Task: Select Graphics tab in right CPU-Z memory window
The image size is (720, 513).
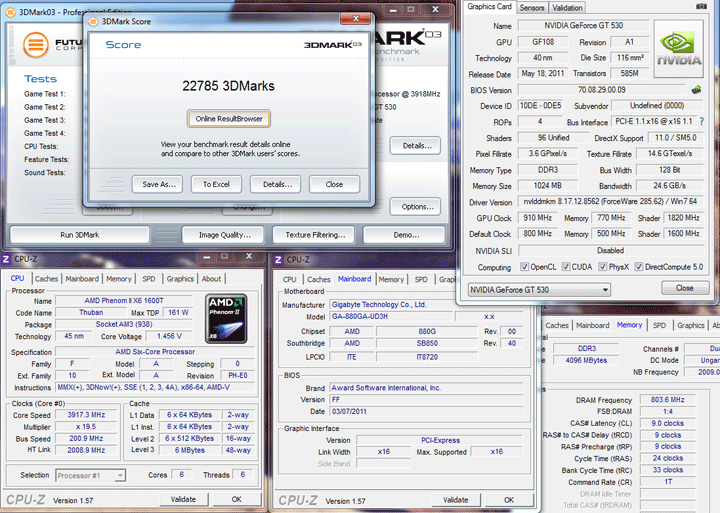Action: (691, 325)
